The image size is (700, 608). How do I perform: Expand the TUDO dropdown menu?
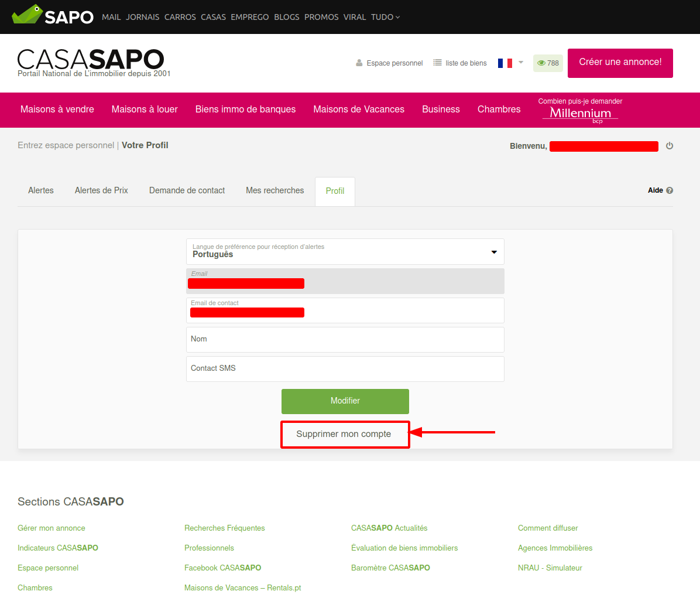coord(385,17)
